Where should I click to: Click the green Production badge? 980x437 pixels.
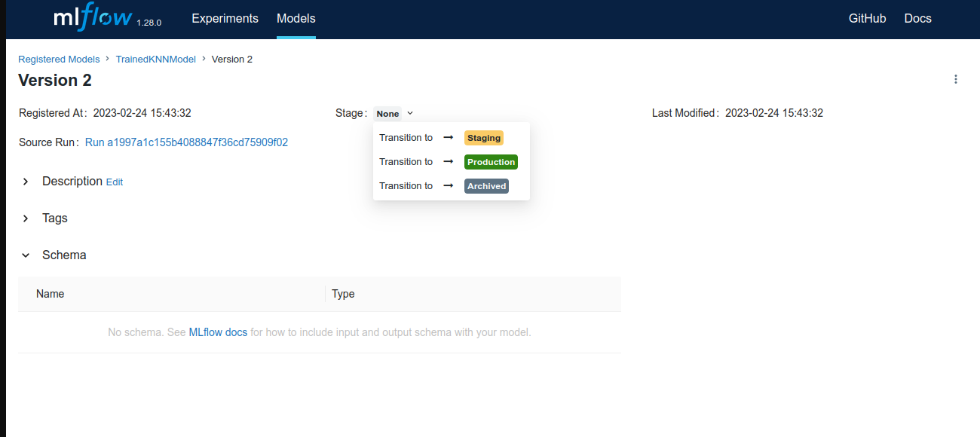click(491, 162)
